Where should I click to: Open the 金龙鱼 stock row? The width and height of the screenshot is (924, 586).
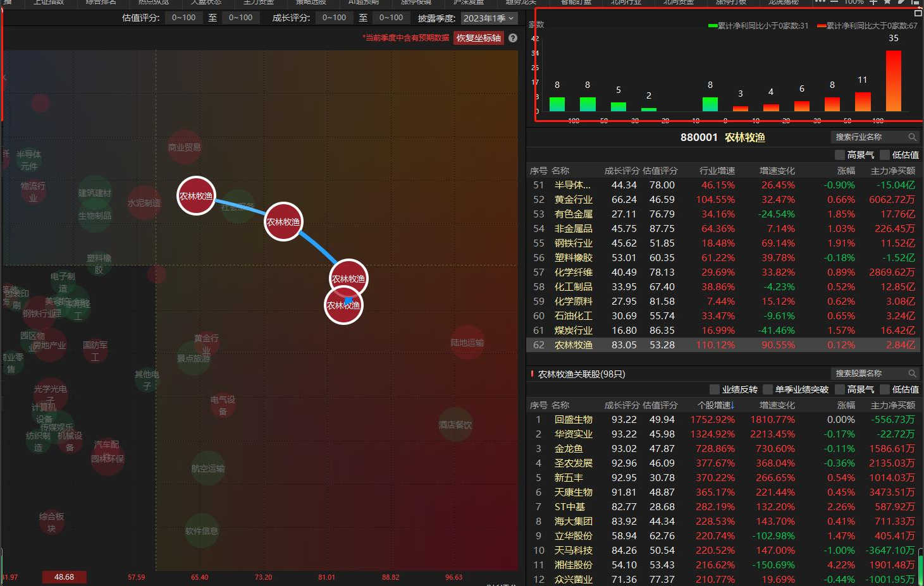point(723,449)
